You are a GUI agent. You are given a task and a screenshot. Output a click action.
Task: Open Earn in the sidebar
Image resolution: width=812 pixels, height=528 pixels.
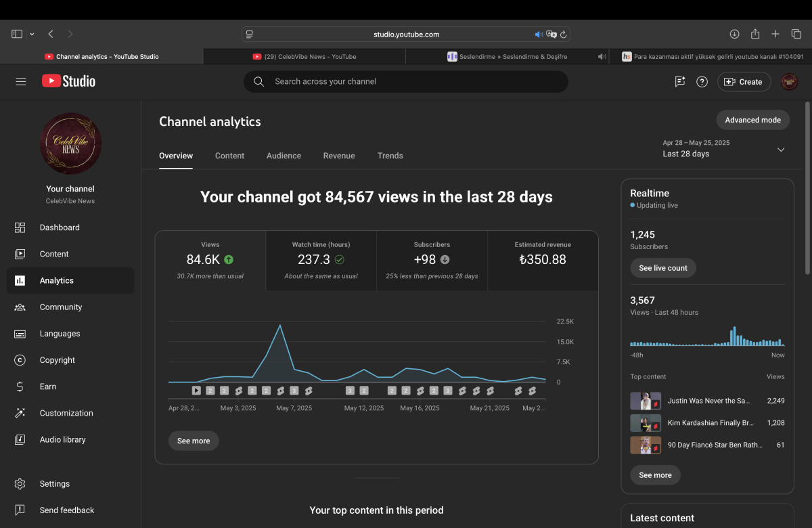(70, 387)
